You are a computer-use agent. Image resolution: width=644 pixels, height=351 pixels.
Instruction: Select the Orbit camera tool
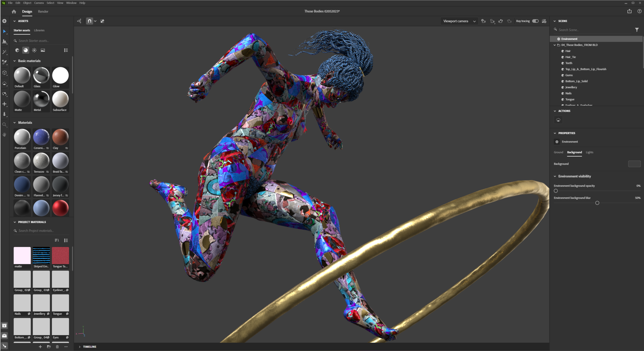5,94
